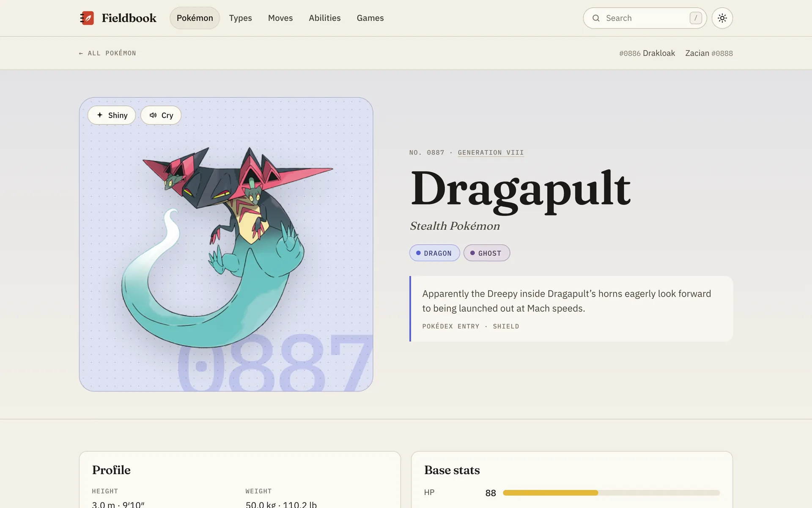
Task: Click the Pokédex entry Shield label
Action: coord(471,326)
